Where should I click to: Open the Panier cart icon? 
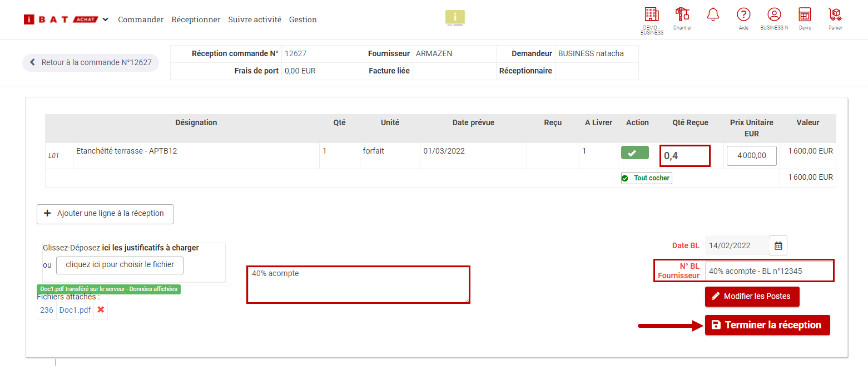(835, 14)
